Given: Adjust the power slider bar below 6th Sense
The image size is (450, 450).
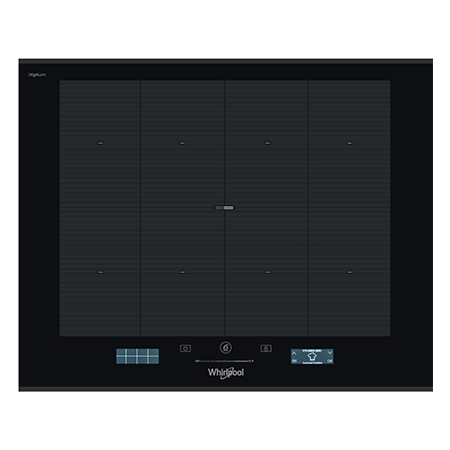Looking at the screenshot, I should tap(224, 361).
